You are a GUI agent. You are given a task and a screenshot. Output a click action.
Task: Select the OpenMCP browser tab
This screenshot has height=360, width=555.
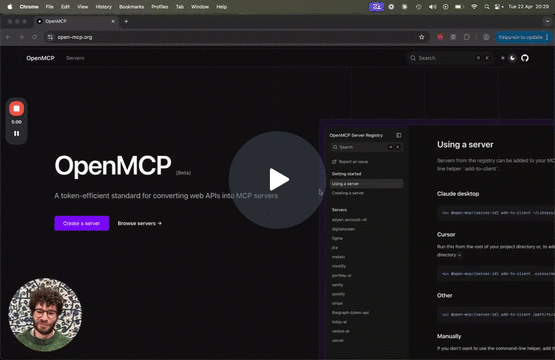76,21
